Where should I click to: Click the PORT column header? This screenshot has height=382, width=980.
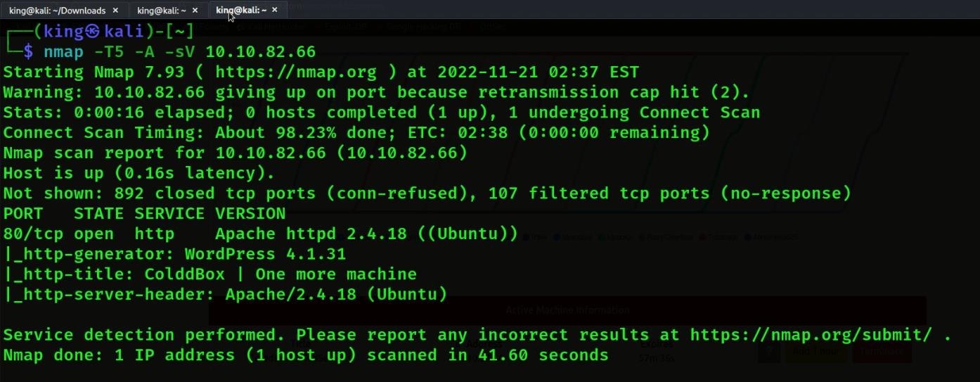coord(23,213)
